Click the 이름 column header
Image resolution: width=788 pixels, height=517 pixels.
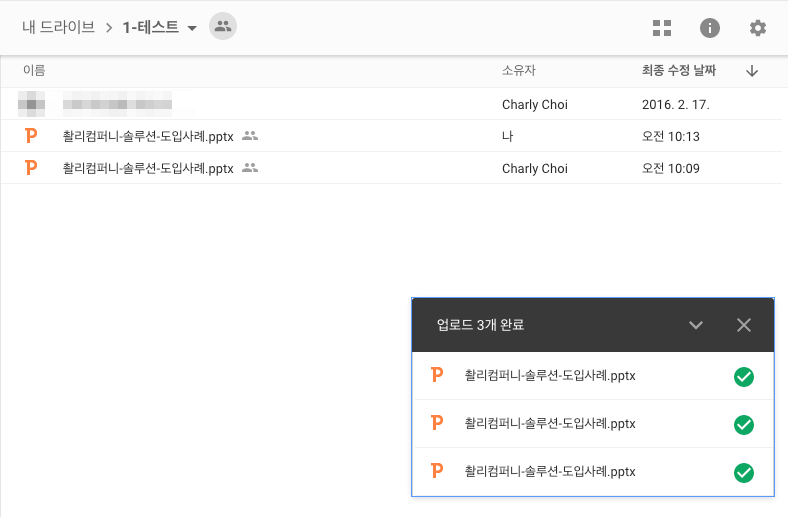(x=34, y=71)
